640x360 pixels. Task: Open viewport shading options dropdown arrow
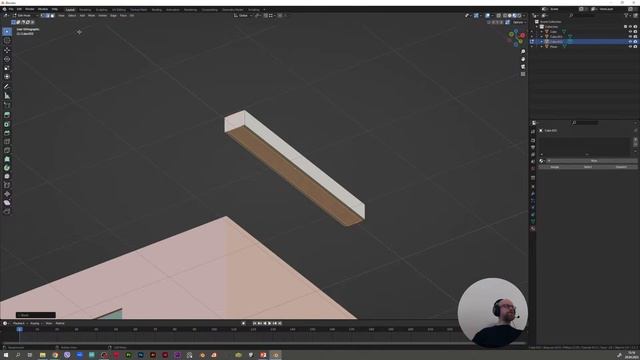[524, 16]
